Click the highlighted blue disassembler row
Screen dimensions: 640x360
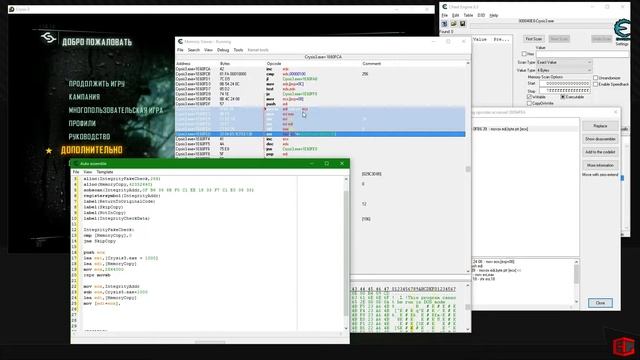(320, 134)
